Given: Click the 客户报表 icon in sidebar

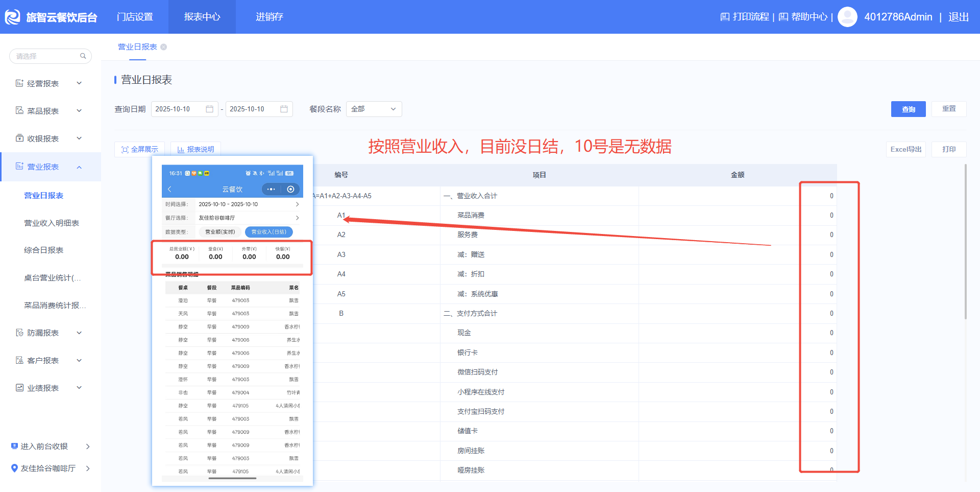Looking at the screenshot, I should (19, 361).
